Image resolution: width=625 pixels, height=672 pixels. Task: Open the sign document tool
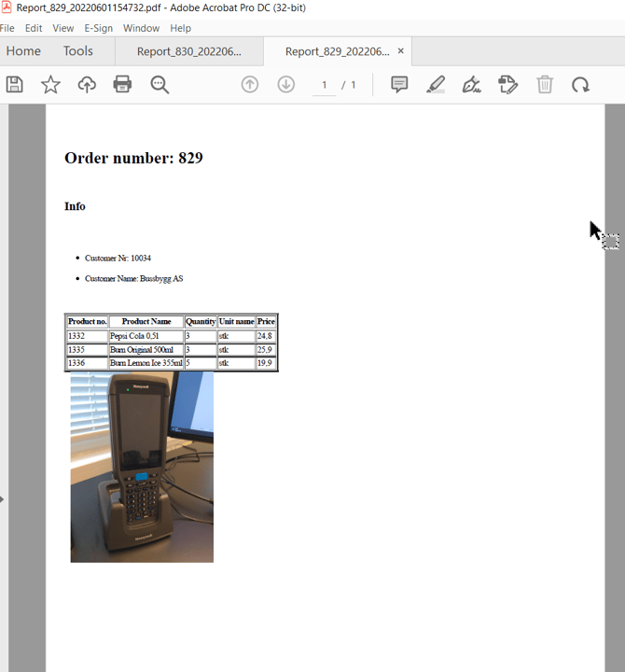(471, 85)
